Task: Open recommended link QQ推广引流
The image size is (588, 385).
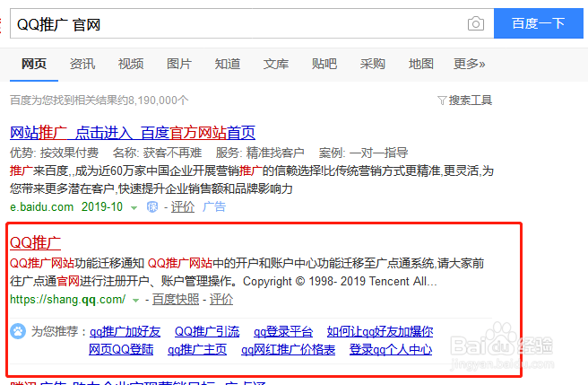Action: (x=207, y=332)
